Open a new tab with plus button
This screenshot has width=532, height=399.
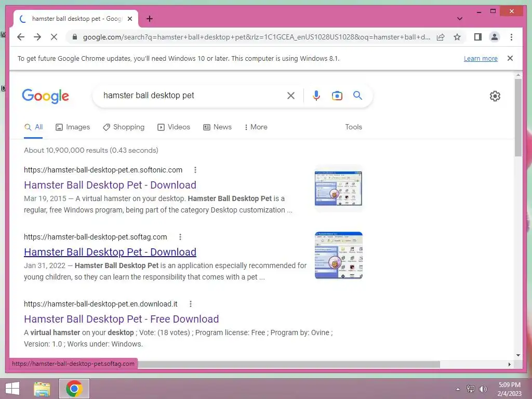[x=150, y=19]
